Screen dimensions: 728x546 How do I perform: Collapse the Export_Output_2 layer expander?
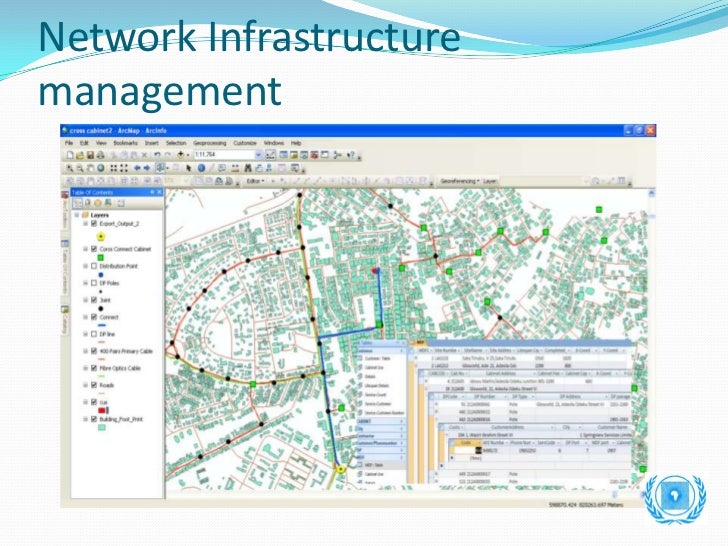click(85, 224)
